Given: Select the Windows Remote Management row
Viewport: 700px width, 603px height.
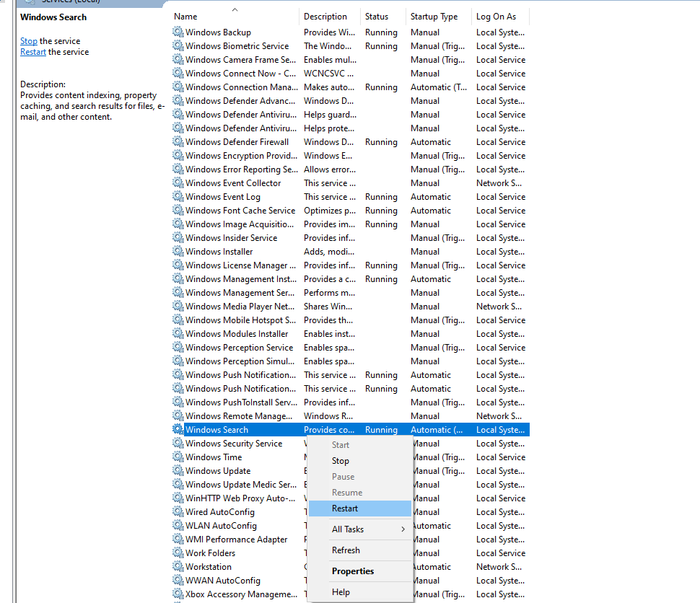Looking at the screenshot, I should point(351,416).
